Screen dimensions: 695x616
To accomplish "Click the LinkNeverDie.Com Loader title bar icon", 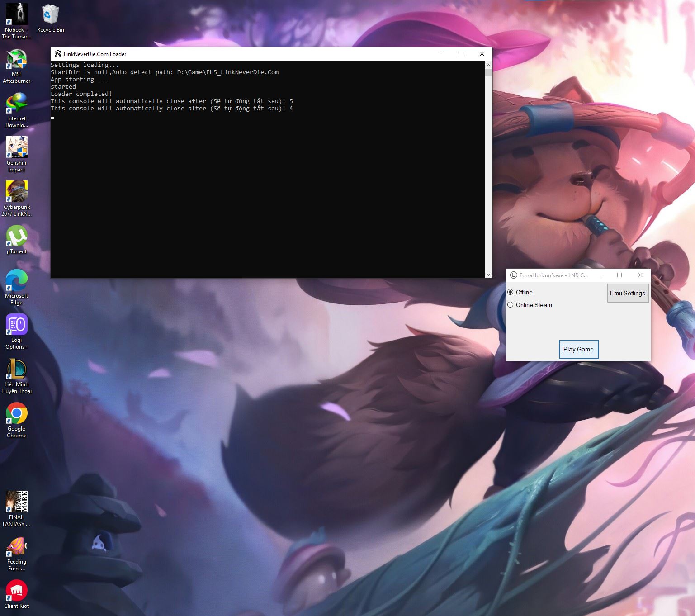I will [x=57, y=54].
